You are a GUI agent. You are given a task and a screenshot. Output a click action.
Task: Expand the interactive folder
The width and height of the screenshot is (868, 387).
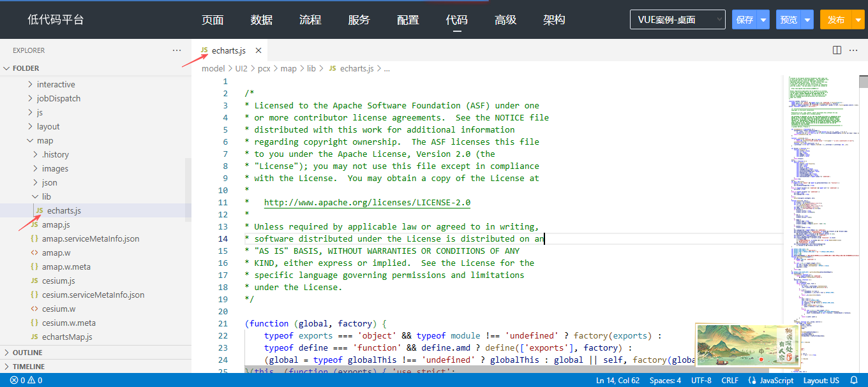[x=56, y=84]
